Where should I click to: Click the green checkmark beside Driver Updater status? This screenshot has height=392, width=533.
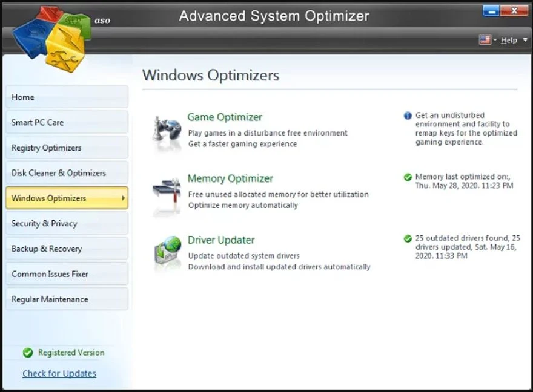(x=407, y=238)
